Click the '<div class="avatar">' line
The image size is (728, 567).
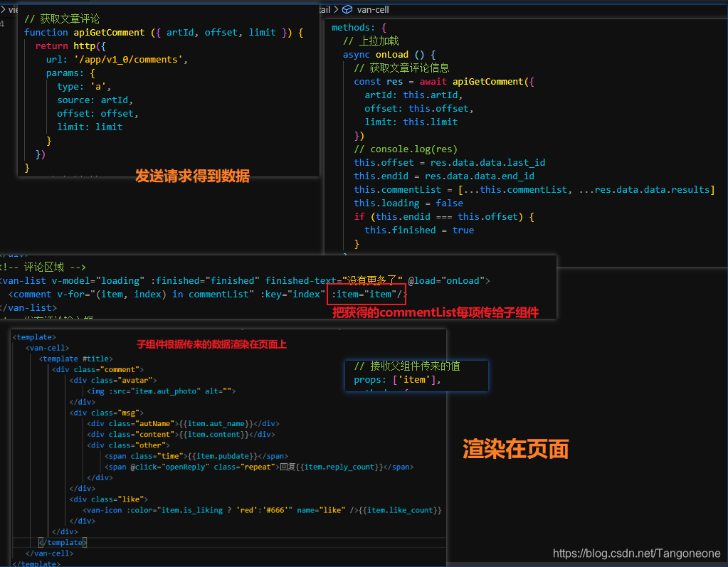click(113, 380)
